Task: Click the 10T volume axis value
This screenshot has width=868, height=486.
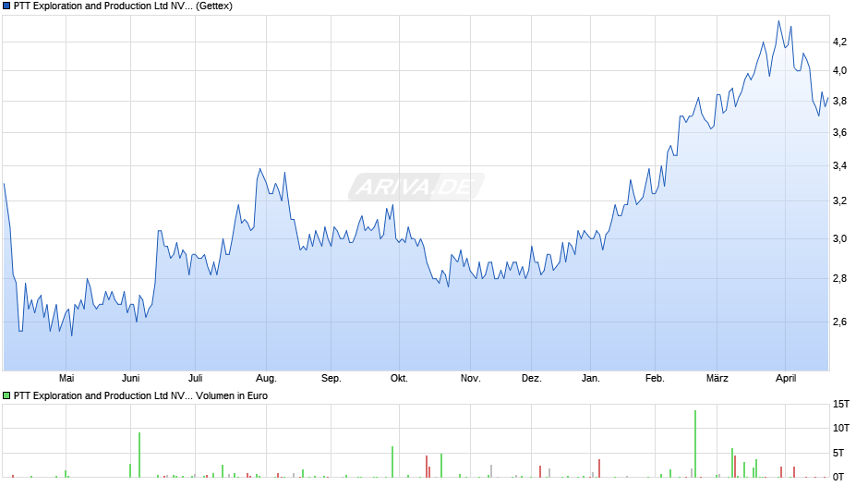Action: pyautogui.click(x=841, y=429)
